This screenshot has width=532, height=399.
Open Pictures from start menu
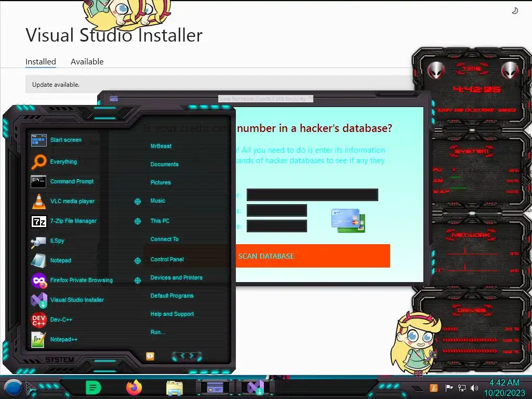(x=161, y=182)
